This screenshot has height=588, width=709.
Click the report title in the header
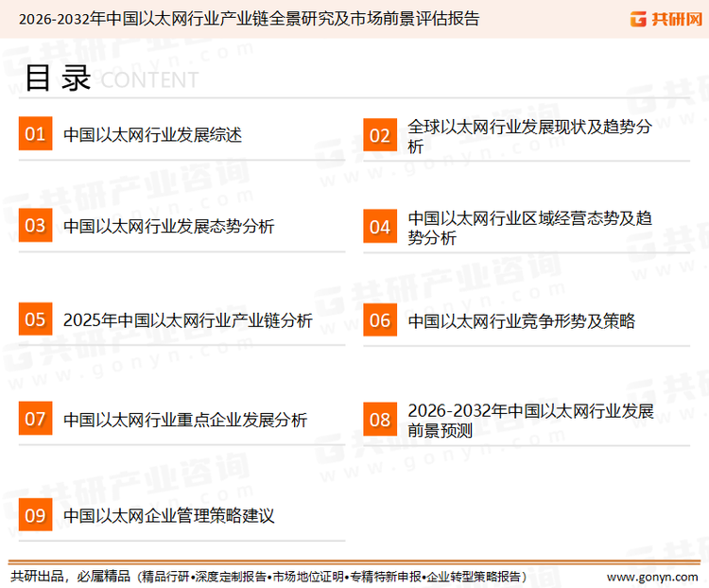coord(249,19)
